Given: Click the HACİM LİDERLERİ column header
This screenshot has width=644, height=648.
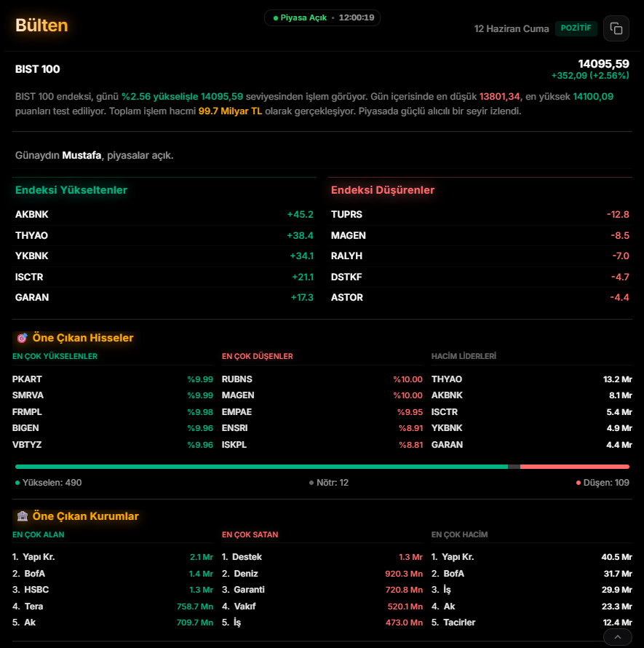Looking at the screenshot, I should click(x=464, y=356).
